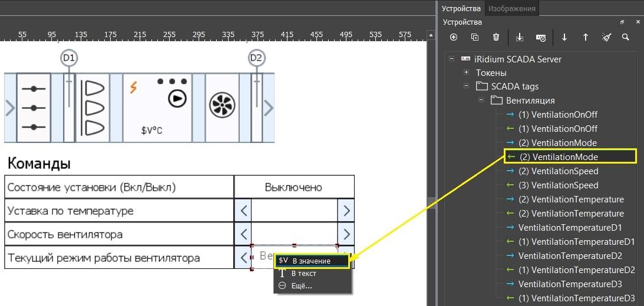Click the Выключено state button
Screen dimensions: 644x306
[x=293, y=187]
